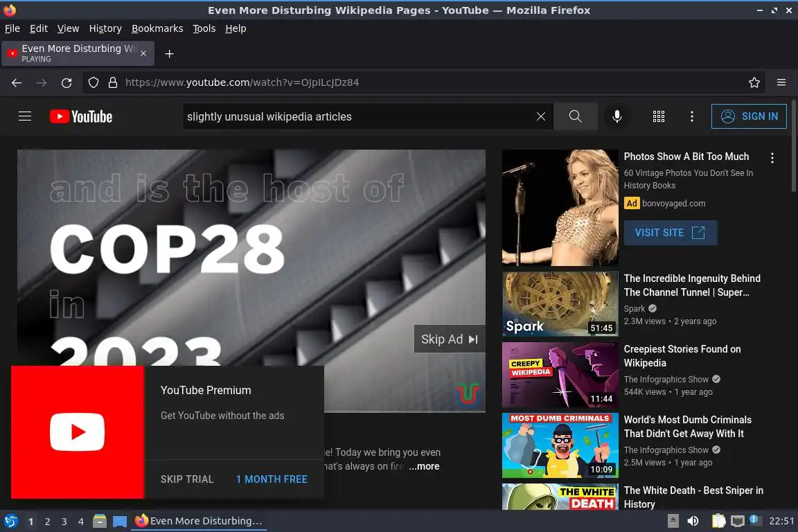Open the tracking protection shield
The height and width of the screenshot is (532, 798).
pyautogui.click(x=93, y=82)
